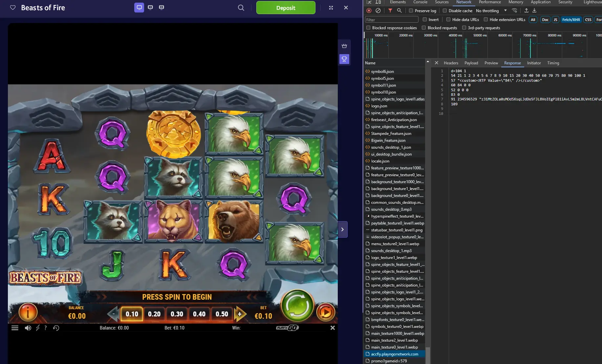Viewport: 602px width, 364px height.
Task: Activate DevTools inspect element picker
Action: (369, 2)
